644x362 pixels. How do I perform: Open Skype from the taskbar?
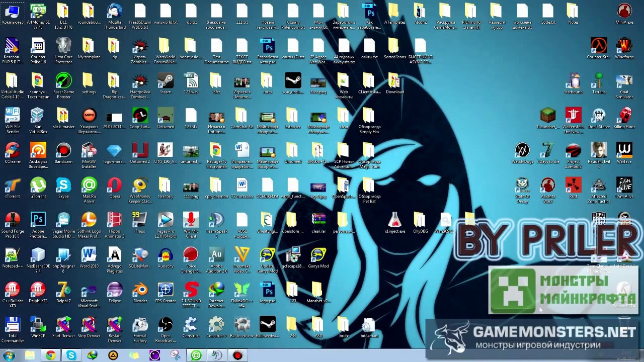[x=71, y=355]
